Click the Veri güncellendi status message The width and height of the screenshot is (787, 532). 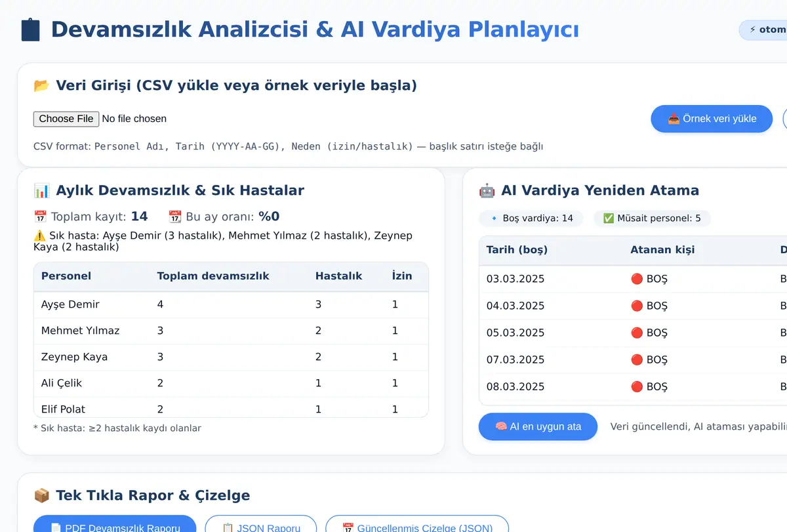coord(698,426)
